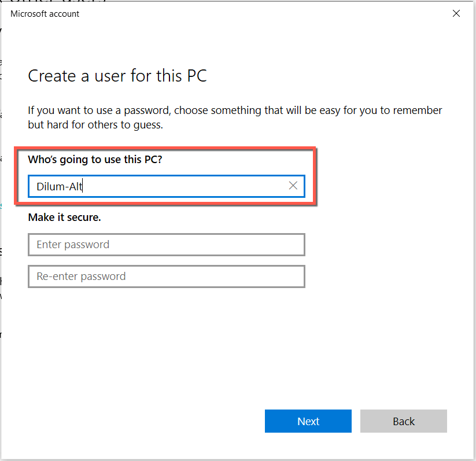The height and width of the screenshot is (461, 476).
Task: Click the "Make it secure." label
Action: 64,217
